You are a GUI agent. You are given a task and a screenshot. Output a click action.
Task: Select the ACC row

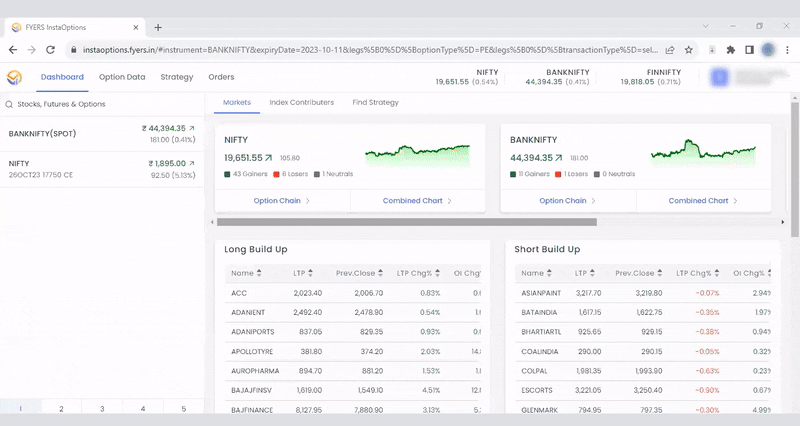(353, 293)
